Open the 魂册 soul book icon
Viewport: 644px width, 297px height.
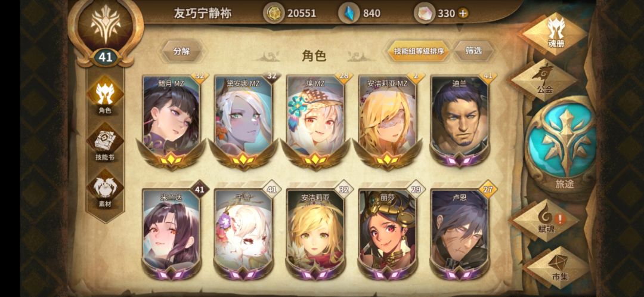[555, 33]
